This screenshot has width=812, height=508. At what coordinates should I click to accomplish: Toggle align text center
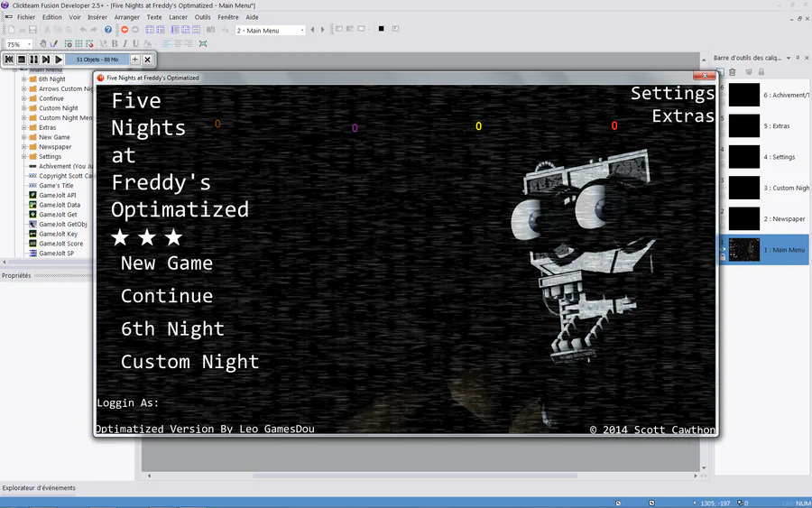click(x=178, y=43)
